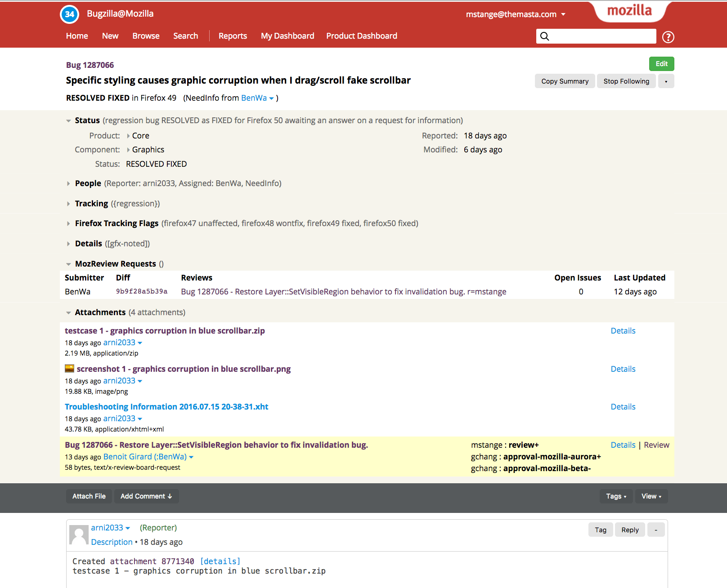Click the RESOLVED FIXED status value

(x=157, y=164)
